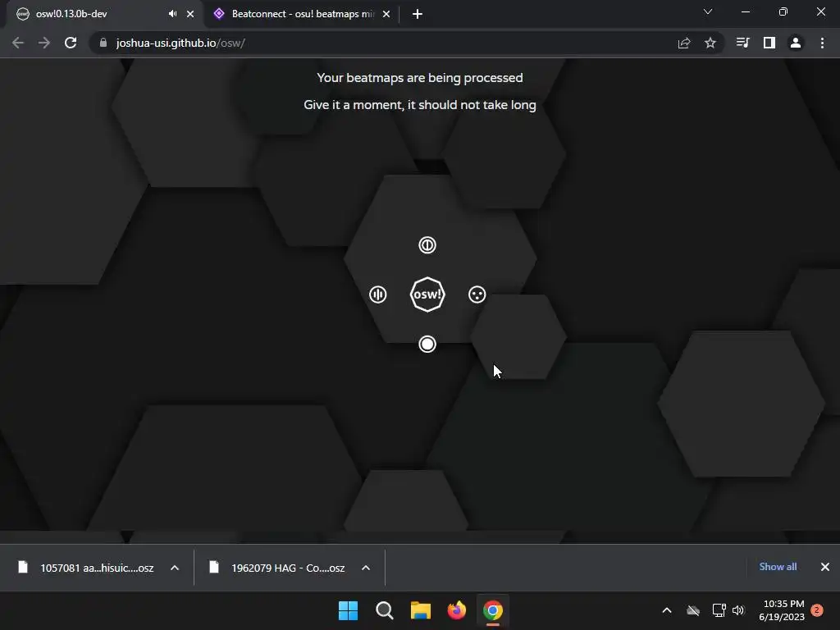Select the catch mode icon right of the osw! logo

coord(477,294)
